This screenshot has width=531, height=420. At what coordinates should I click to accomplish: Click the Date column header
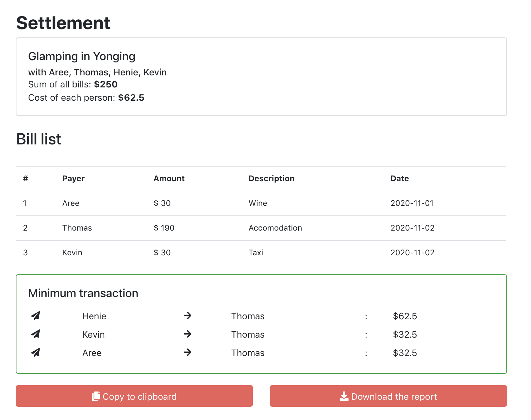(400, 179)
